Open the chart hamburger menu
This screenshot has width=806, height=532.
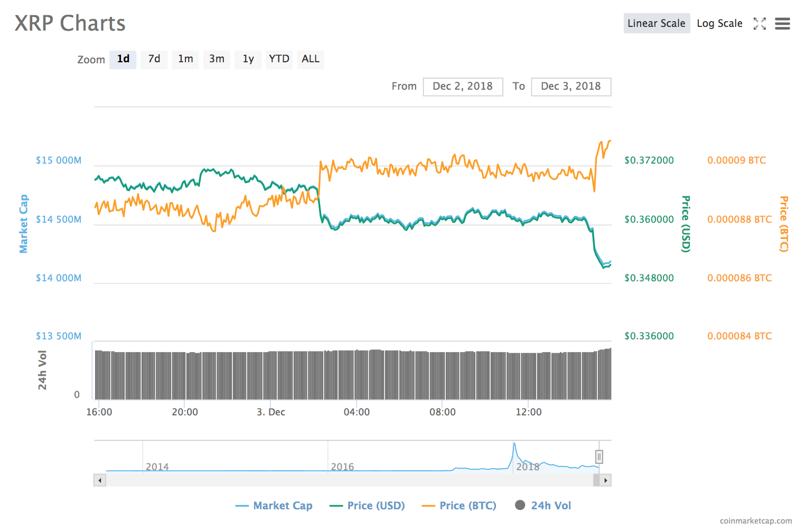[782, 23]
